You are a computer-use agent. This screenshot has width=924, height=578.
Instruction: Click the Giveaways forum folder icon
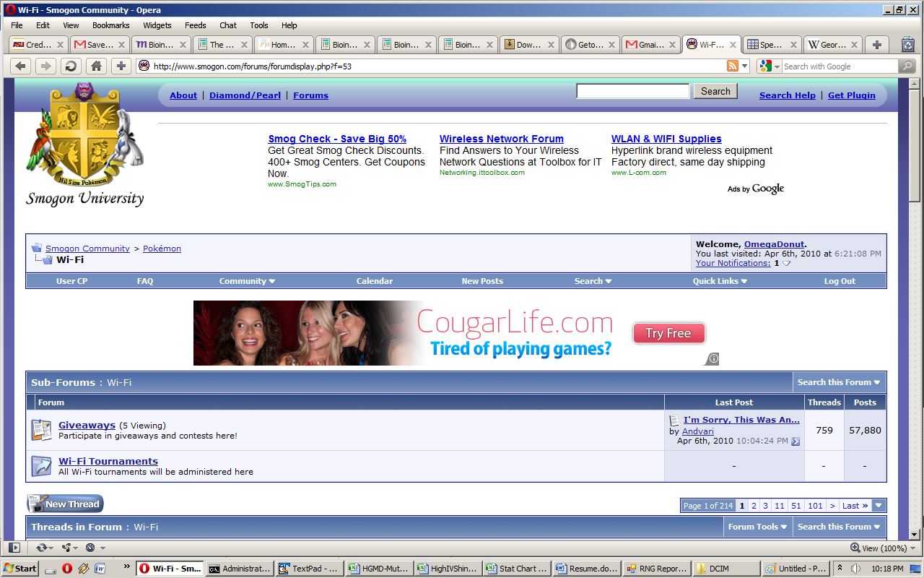click(x=42, y=431)
